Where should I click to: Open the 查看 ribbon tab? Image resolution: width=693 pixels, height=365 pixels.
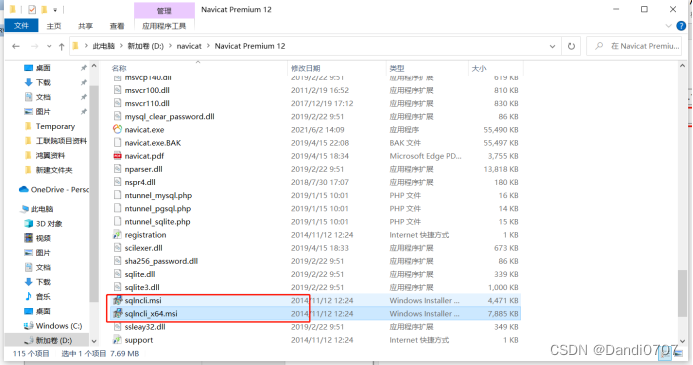tap(117, 26)
